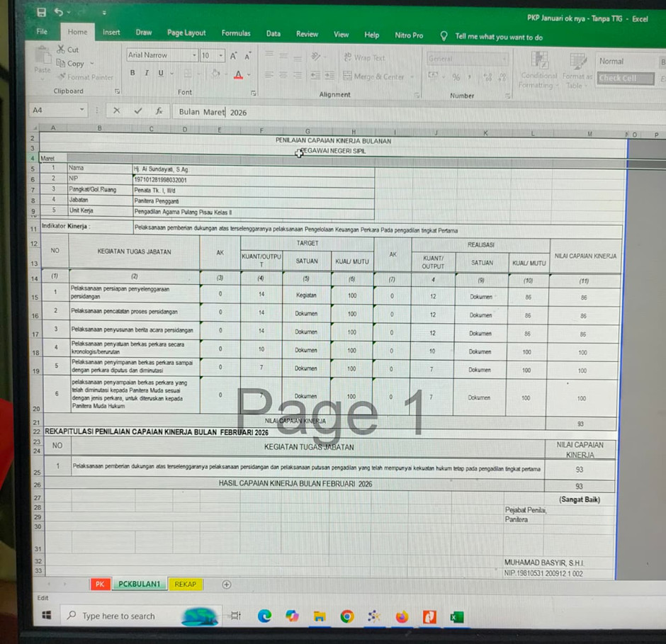Viewport: 666px width, 644px height.
Task: Toggle Underline formatting
Action: 161,74
